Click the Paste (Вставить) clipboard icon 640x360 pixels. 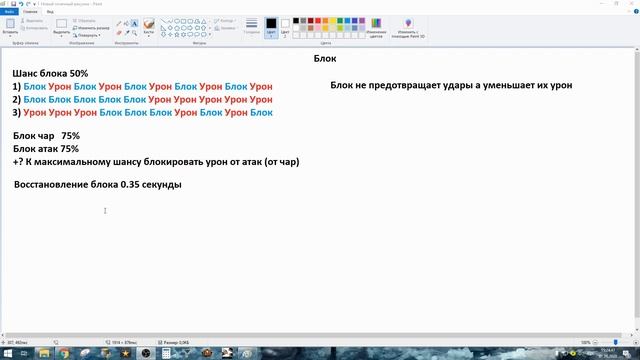click(x=10, y=23)
